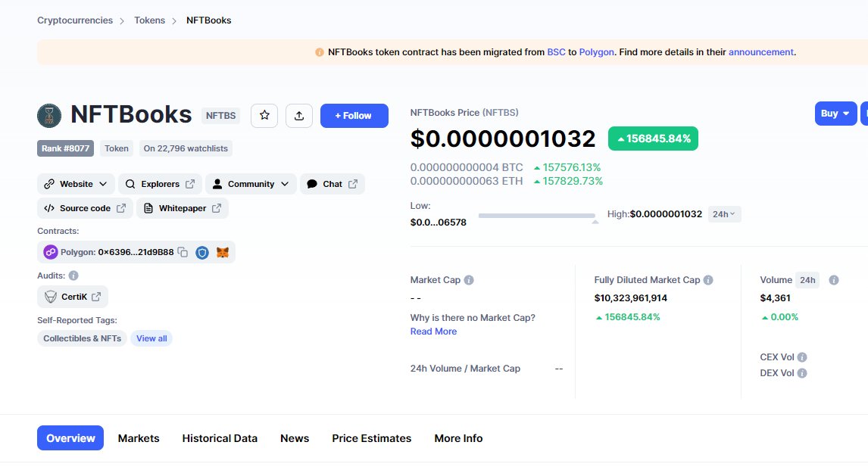Click the Community person icon

pyautogui.click(x=217, y=184)
